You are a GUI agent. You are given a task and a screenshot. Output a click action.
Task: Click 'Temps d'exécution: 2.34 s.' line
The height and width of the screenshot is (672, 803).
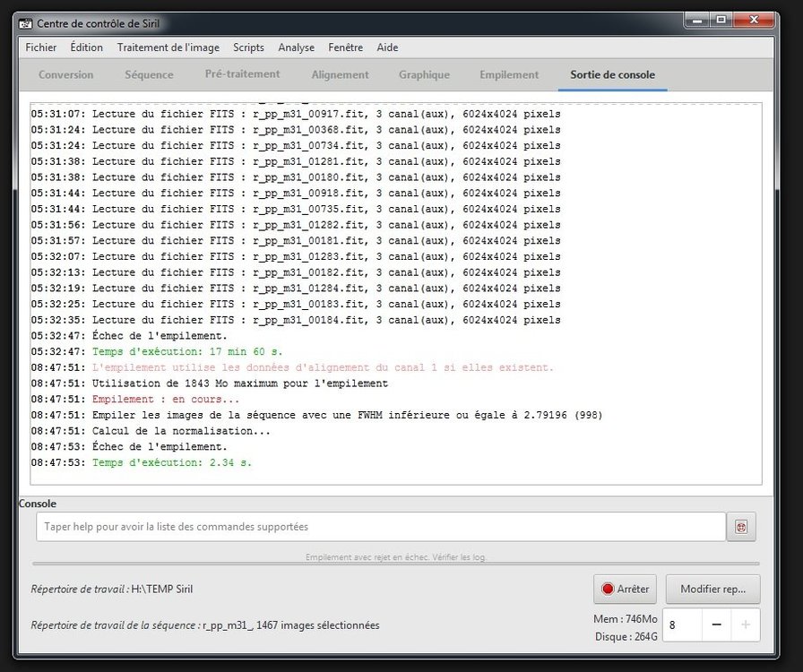coord(142,463)
